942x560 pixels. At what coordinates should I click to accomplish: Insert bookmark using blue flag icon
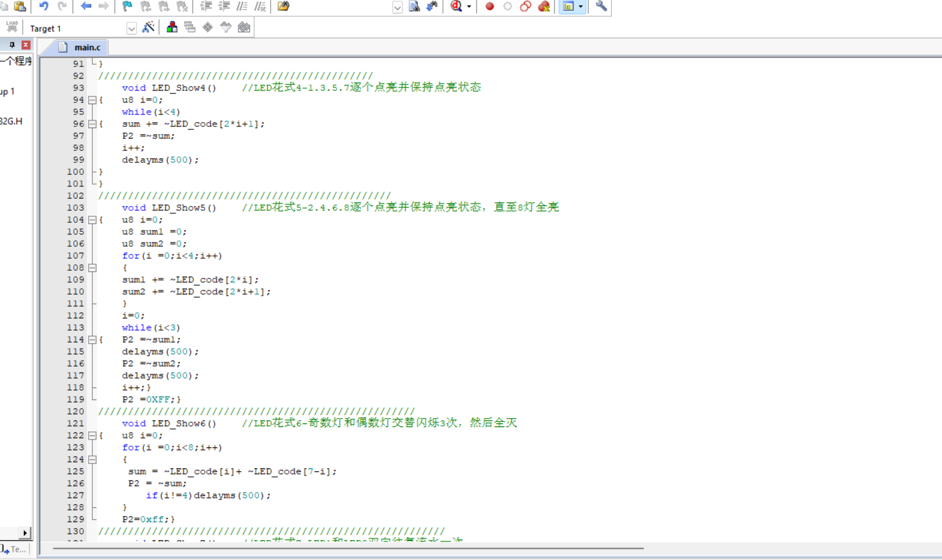[127, 6]
